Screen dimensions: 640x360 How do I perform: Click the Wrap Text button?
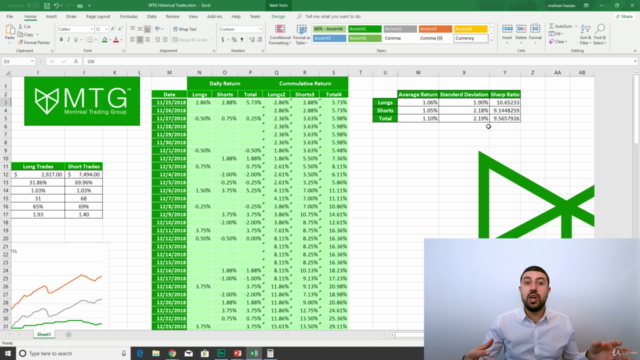pyautogui.click(x=185, y=29)
